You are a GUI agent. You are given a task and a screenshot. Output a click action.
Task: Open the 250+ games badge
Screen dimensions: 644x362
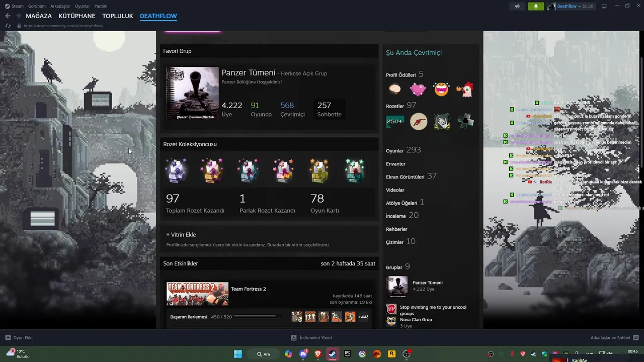(x=395, y=121)
